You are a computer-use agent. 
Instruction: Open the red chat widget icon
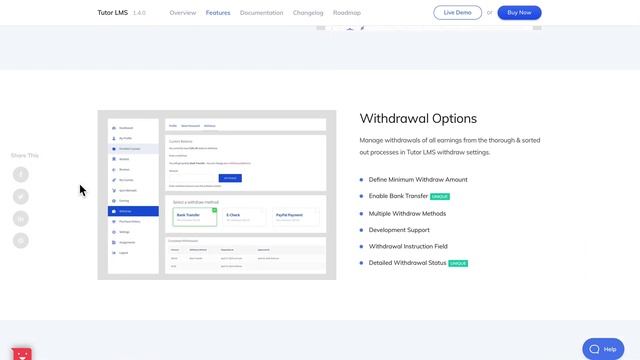point(22,354)
